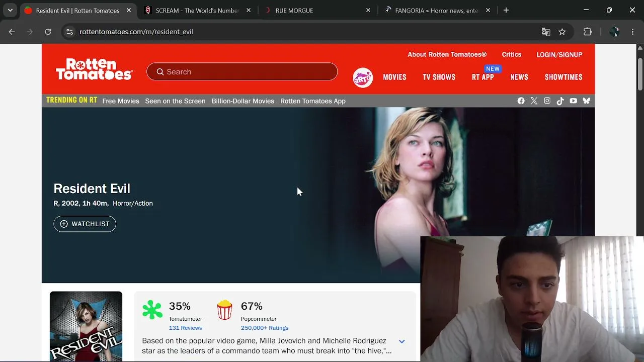Open Seen on the Screen link

pyautogui.click(x=175, y=101)
